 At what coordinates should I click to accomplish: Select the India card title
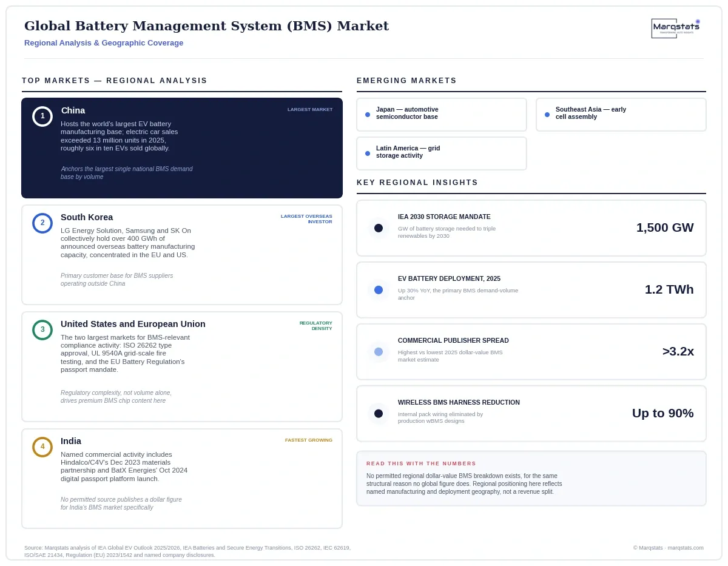(x=71, y=441)
